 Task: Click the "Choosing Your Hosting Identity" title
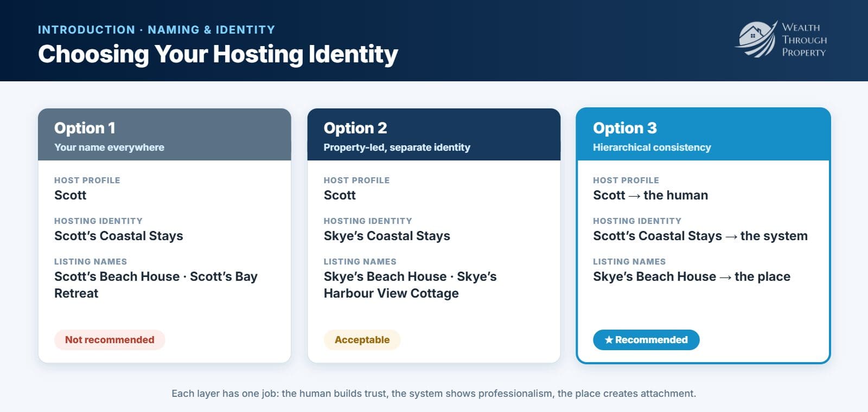point(218,54)
